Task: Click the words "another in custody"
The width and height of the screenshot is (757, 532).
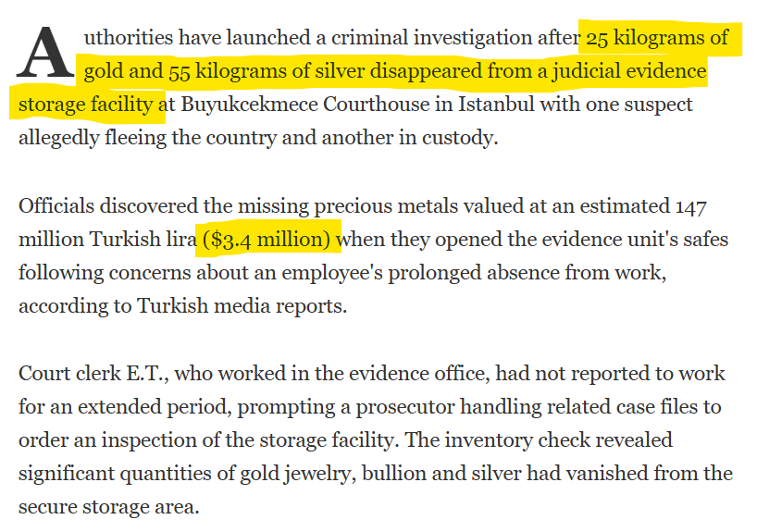Action: (419, 137)
